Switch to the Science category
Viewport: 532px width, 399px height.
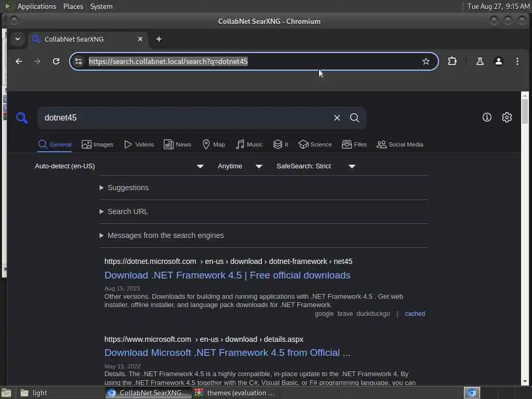[315, 144]
